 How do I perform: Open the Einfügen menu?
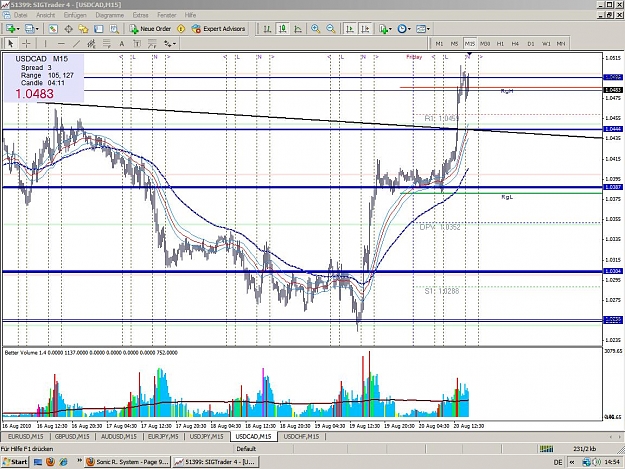click(75, 15)
